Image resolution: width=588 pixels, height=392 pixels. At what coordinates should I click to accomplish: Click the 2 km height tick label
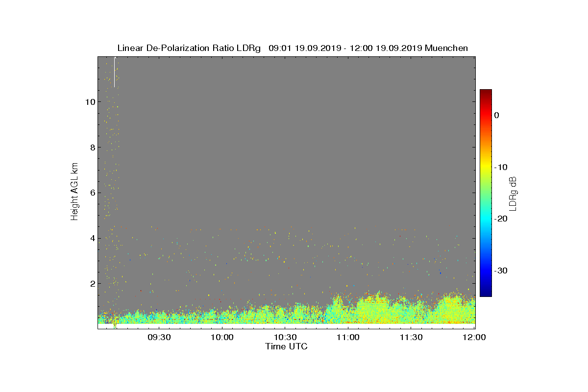click(x=92, y=284)
